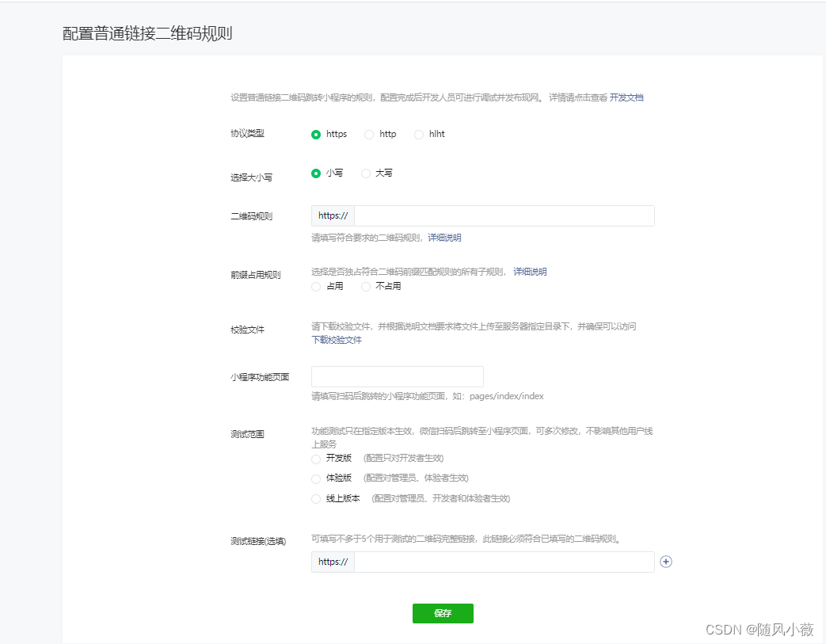The width and height of the screenshot is (826, 644).
Task: Choose the hlht protocol type
Action: coord(418,135)
